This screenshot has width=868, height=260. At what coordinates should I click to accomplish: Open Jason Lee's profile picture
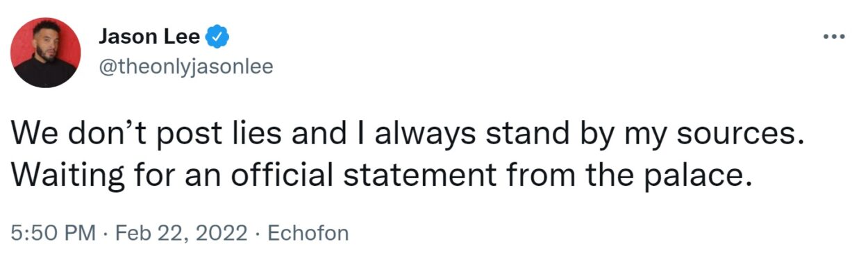(47, 52)
